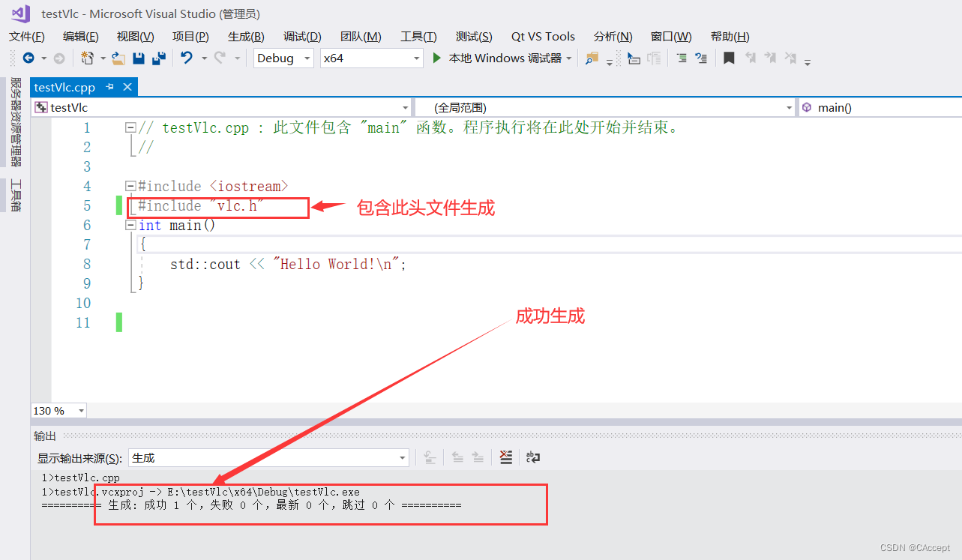Go to the previous bookmark icon

[750, 58]
